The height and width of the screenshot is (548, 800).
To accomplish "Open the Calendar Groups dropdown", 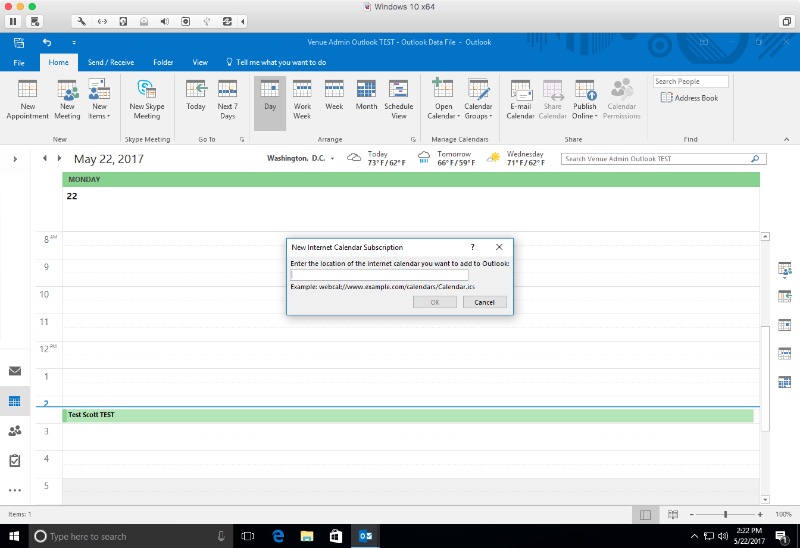I will point(478,100).
